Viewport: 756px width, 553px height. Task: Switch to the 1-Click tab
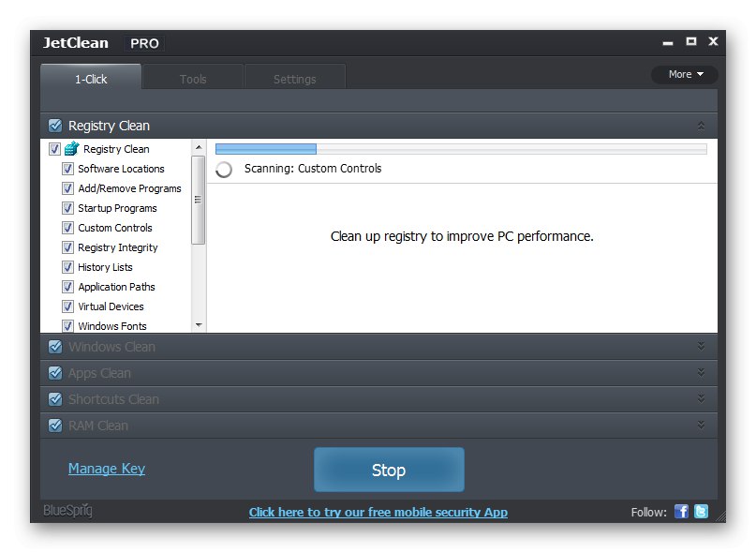pyautogui.click(x=91, y=77)
